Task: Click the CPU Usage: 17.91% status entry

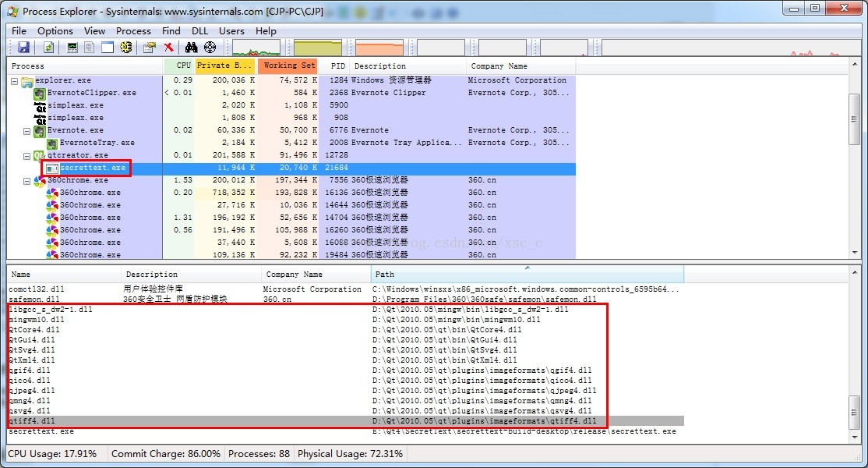Action: tap(52, 454)
